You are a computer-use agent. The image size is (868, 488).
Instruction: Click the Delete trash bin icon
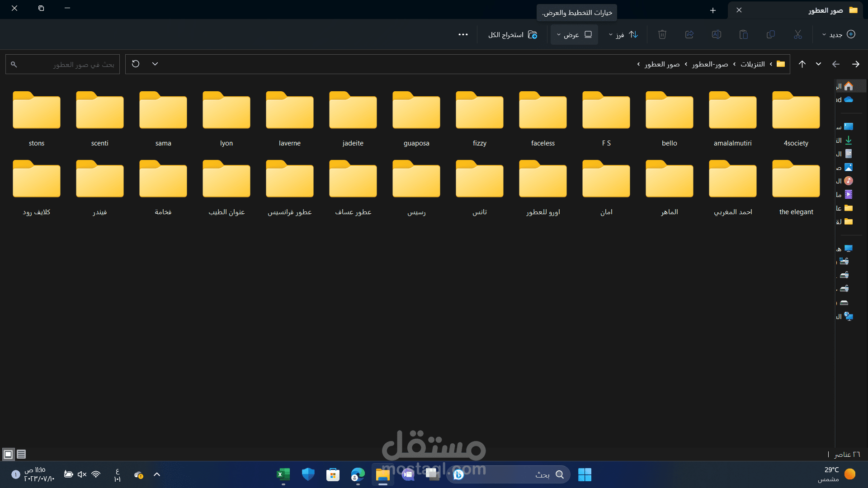pyautogui.click(x=662, y=34)
